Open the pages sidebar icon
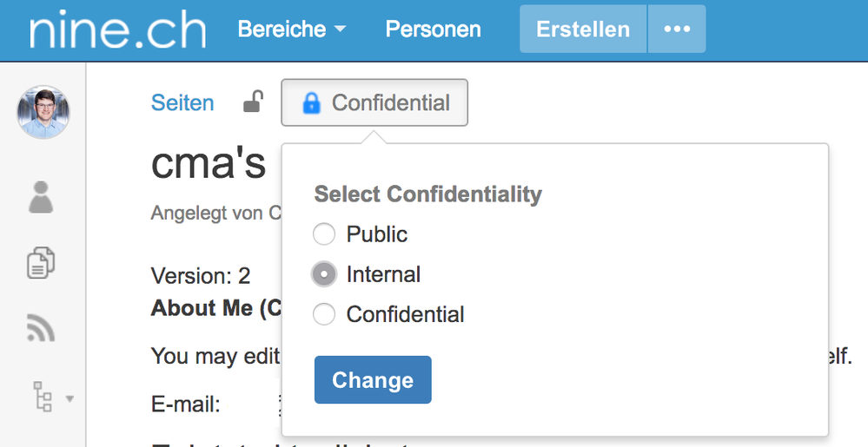This screenshot has width=868, height=447. point(41,262)
